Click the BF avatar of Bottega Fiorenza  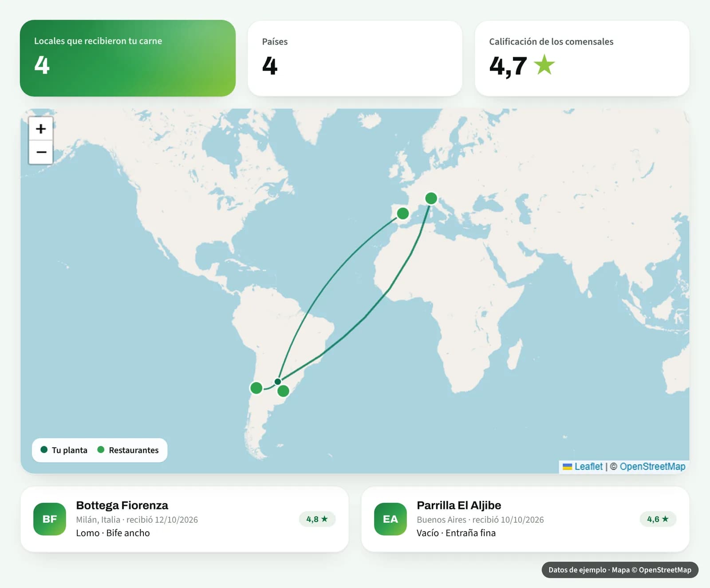50,519
